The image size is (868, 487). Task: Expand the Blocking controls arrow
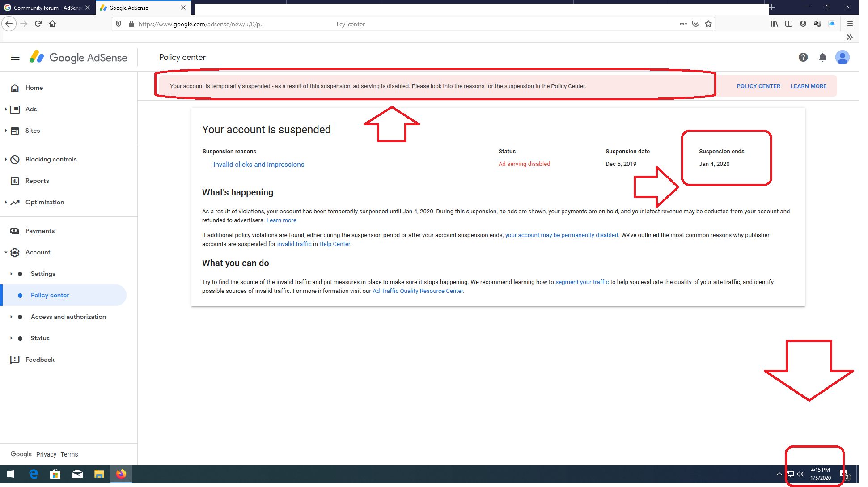tap(5, 159)
